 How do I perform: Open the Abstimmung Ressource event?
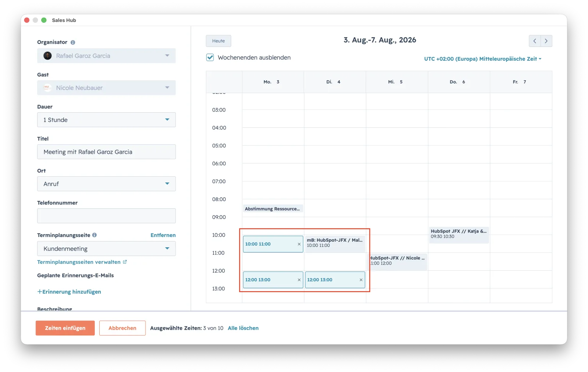click(273, 209)
